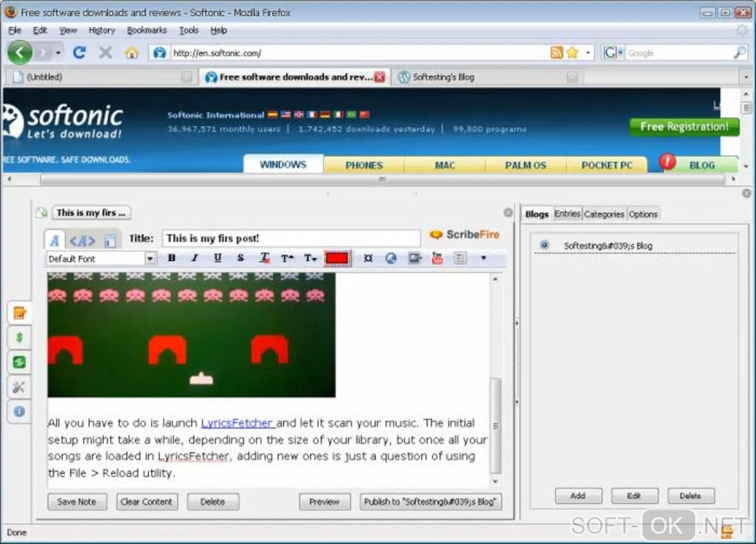Insert an image with the picture icon
756x544 pixels.
[414, 258]
